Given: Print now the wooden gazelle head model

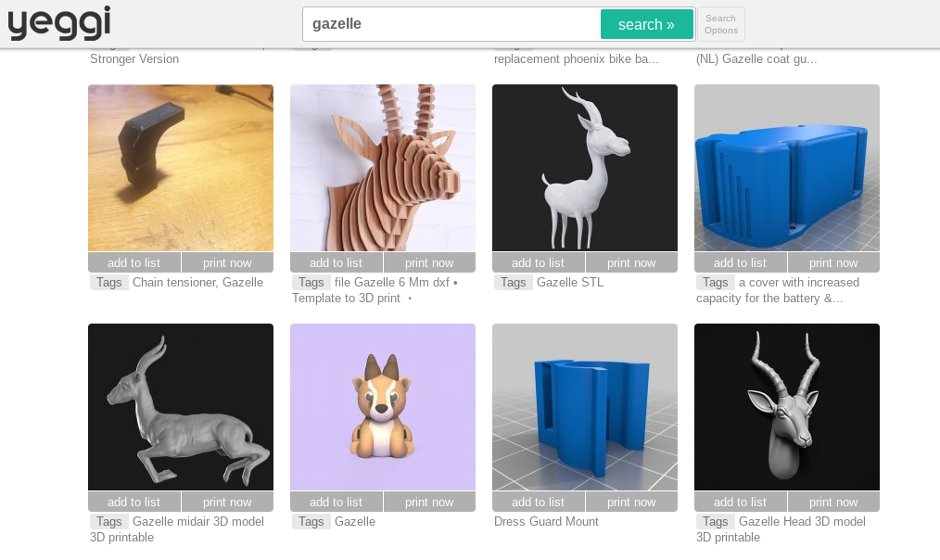Looking at the screenshot, I should [429, 262].
